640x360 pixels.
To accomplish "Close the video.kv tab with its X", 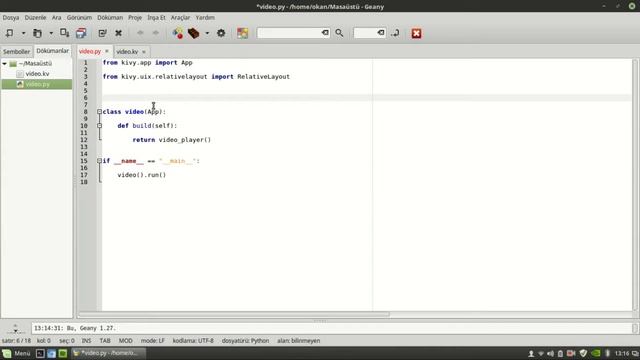I will [144, 52].
